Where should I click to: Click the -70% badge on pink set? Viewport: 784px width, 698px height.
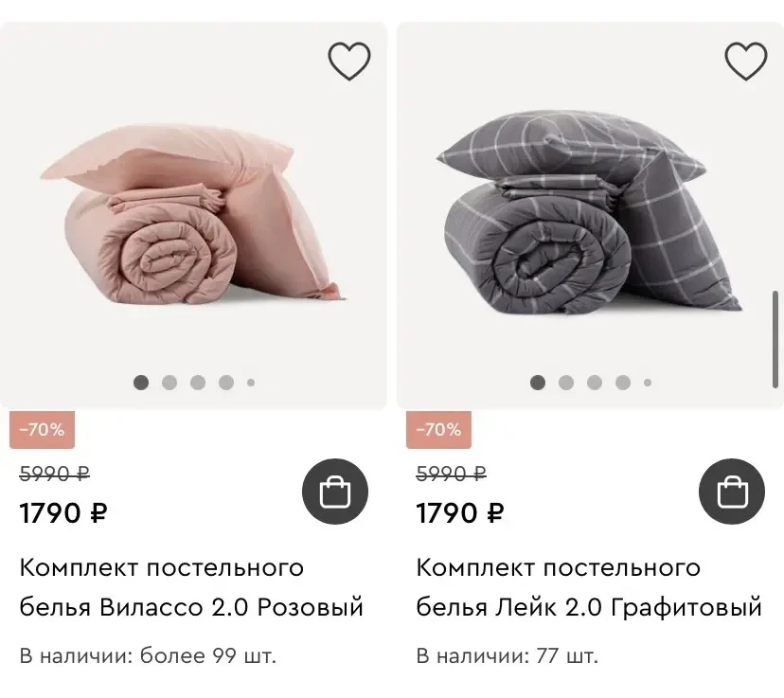pos(42,430)
